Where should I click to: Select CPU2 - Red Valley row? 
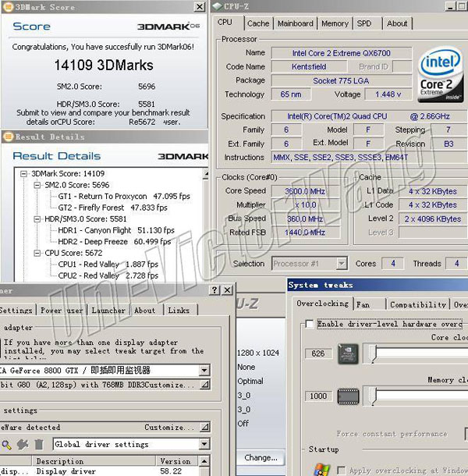tap(108, 275)
